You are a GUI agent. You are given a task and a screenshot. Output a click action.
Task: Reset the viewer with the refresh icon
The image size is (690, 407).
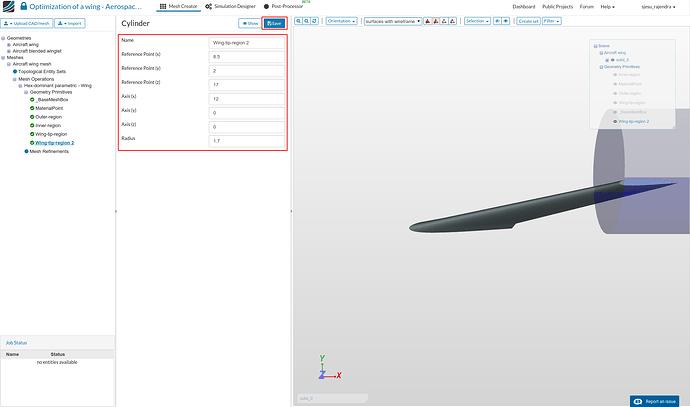tap(315, 21)
